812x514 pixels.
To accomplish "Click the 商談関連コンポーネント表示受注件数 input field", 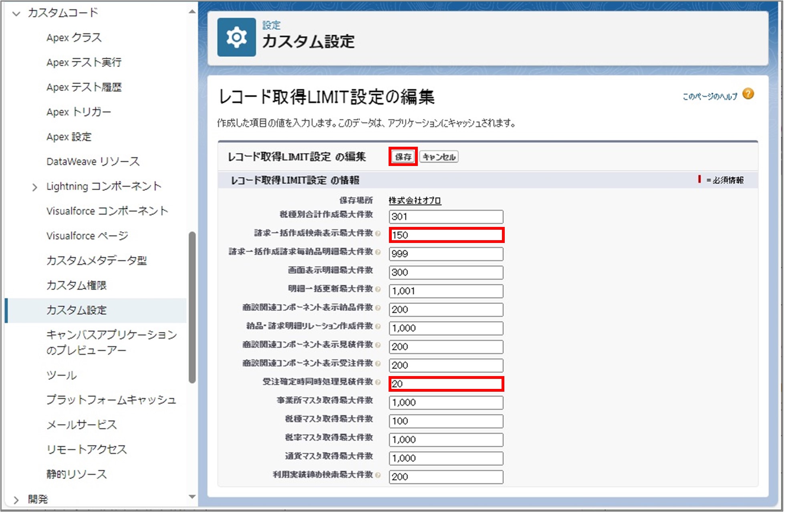I will (446, 365).
